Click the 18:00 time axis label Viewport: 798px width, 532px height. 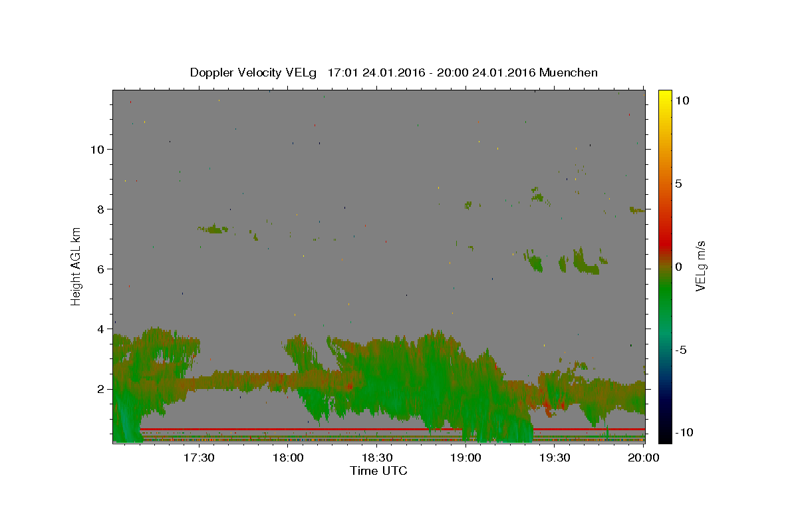(288, 458)
